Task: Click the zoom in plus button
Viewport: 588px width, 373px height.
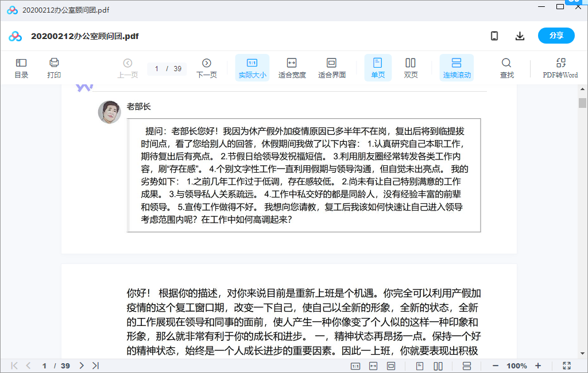Action: coord(538,366)
